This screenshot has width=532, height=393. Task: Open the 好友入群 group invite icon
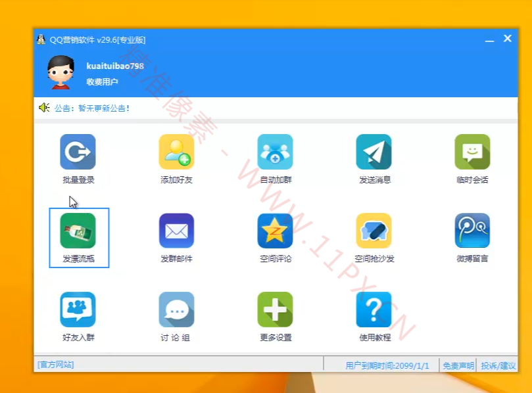(78, 310)
